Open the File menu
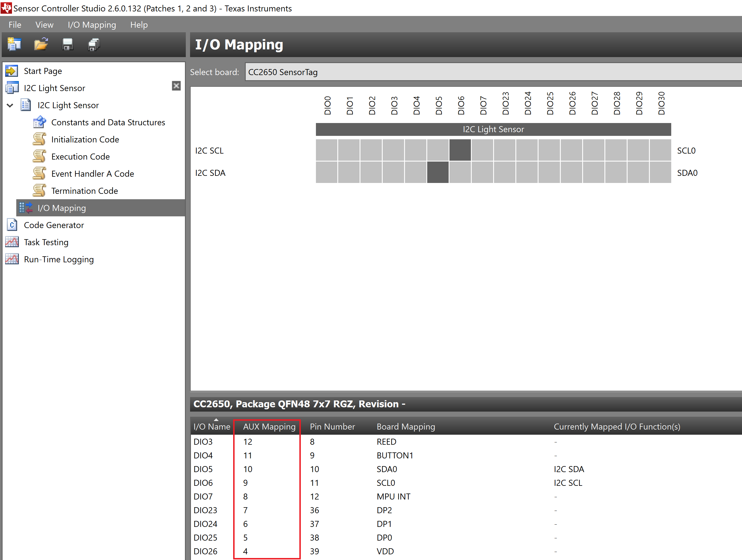Viewport: 742px width, 560px height. 15,25
